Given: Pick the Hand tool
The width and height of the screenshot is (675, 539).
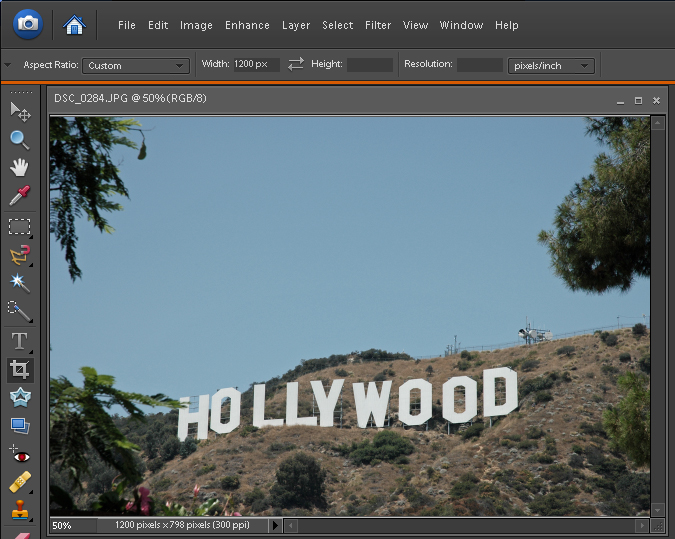Looking at the screenshot, I should [20, 167].
